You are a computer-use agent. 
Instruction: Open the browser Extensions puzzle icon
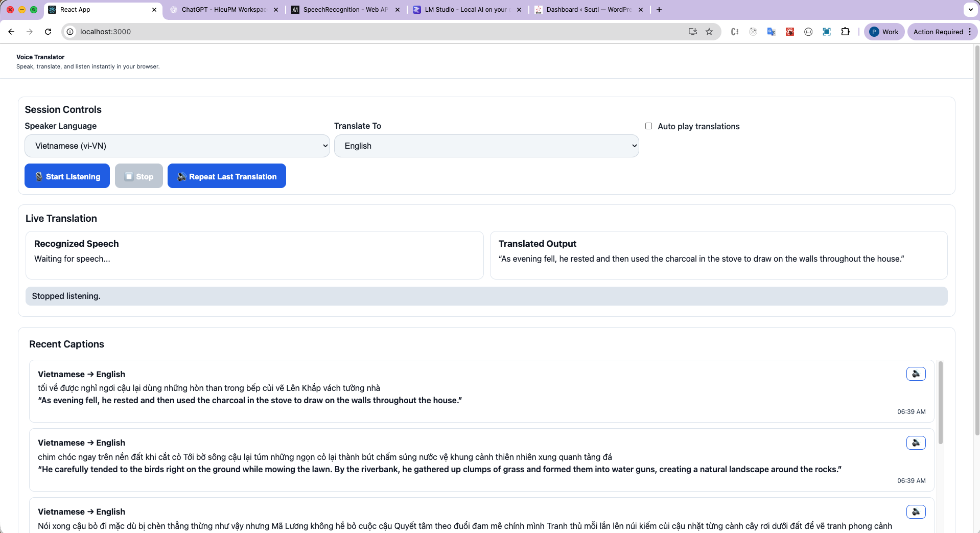[845, 32]
